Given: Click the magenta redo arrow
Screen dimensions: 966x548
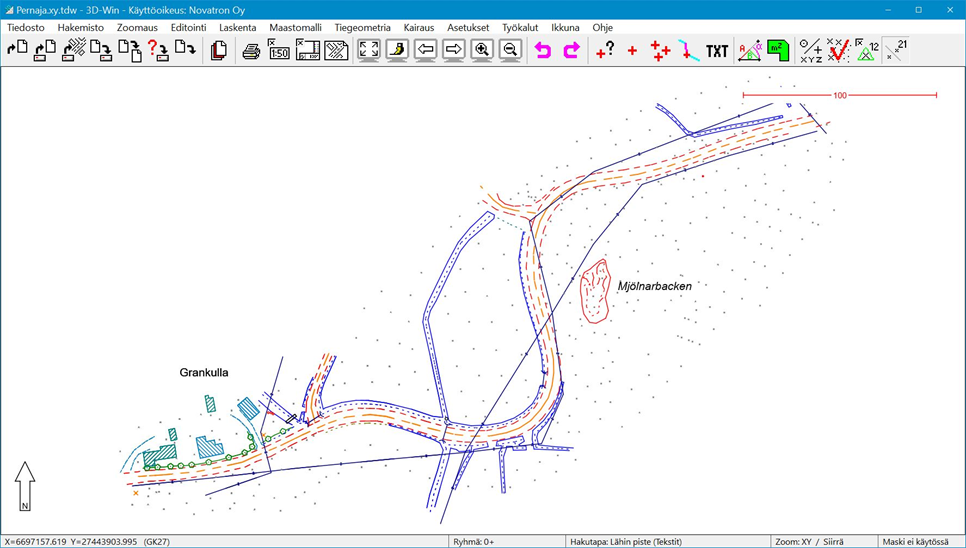Looking at the screenshot, I should tap(571, 50).
